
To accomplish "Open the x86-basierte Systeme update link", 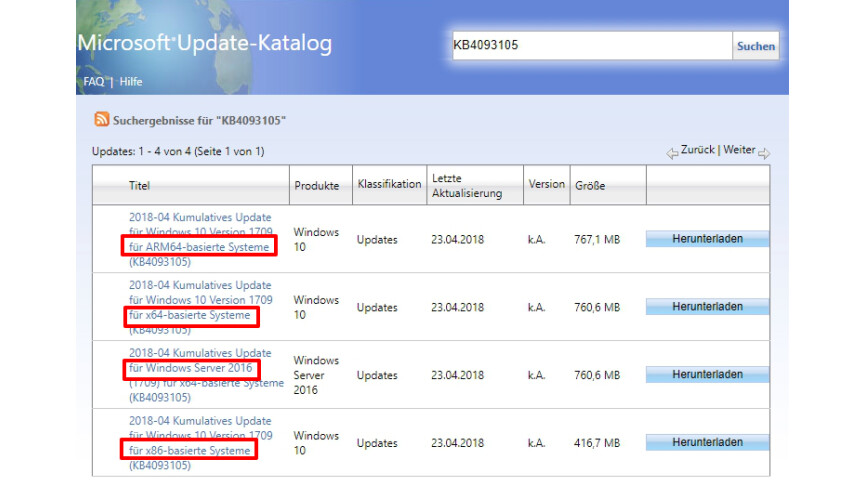I will (x=201, y=442).
